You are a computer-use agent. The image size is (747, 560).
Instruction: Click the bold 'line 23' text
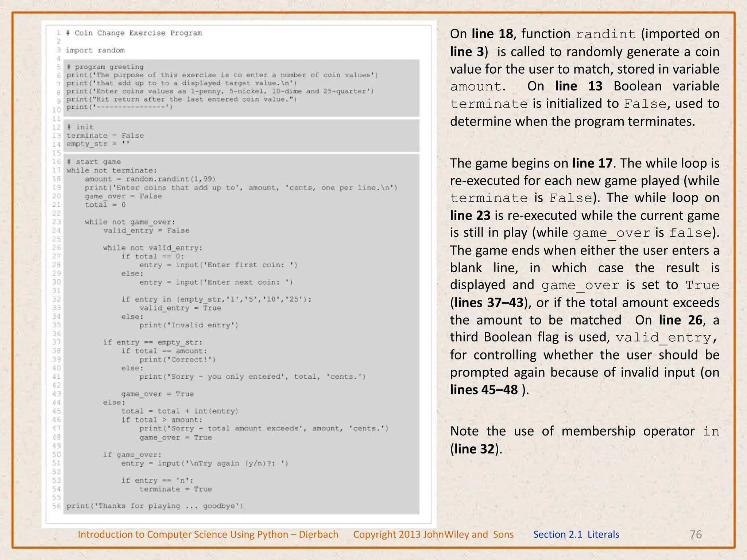[470, 215]
